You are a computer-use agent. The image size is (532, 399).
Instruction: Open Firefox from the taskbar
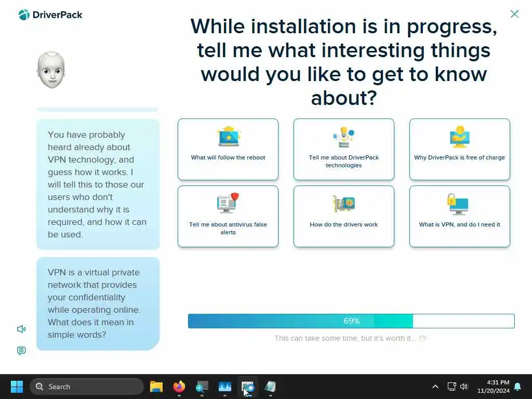click(179, 387)
